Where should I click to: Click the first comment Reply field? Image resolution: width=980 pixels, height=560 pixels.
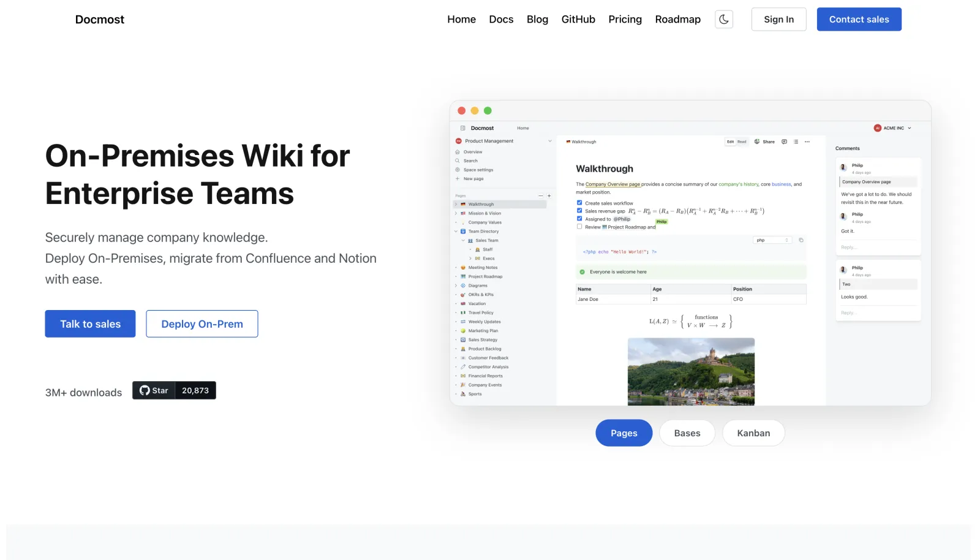[x=877, y=247]
